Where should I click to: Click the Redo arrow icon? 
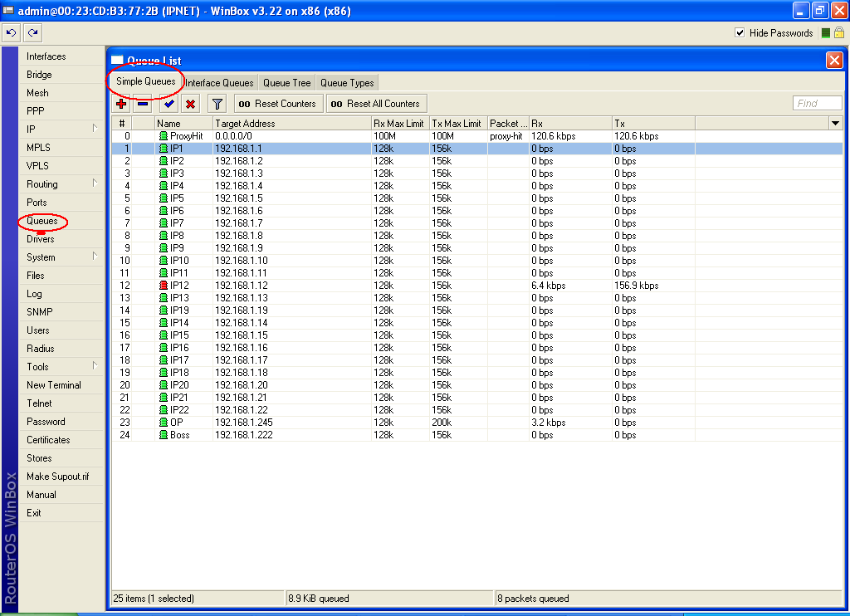pyautogui.click(x=33, y=33)
